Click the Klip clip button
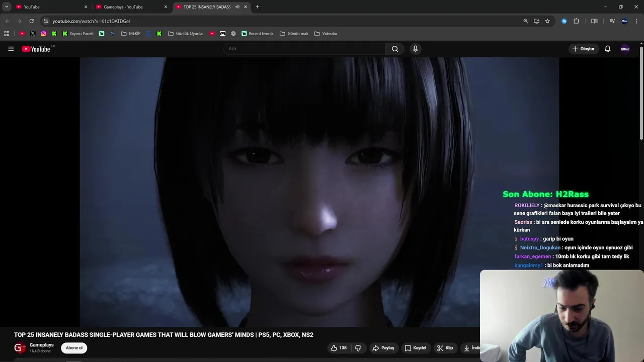Viewport: 644px width, 362px height. (445, 348)
